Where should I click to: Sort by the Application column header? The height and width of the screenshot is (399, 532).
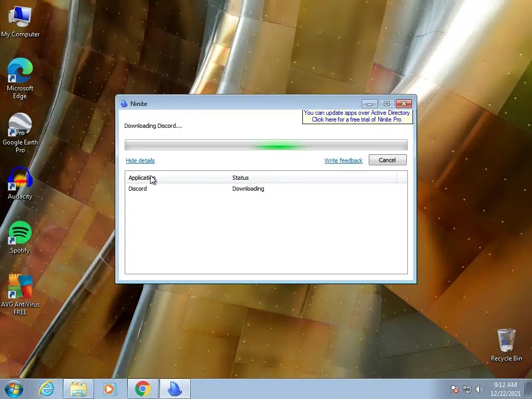coord(177,178)
